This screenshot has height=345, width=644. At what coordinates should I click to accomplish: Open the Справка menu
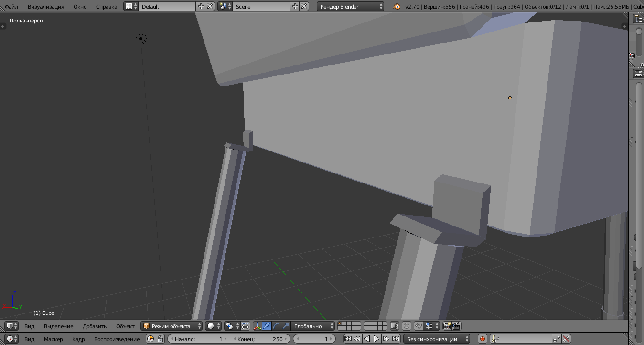click(106, 7)
